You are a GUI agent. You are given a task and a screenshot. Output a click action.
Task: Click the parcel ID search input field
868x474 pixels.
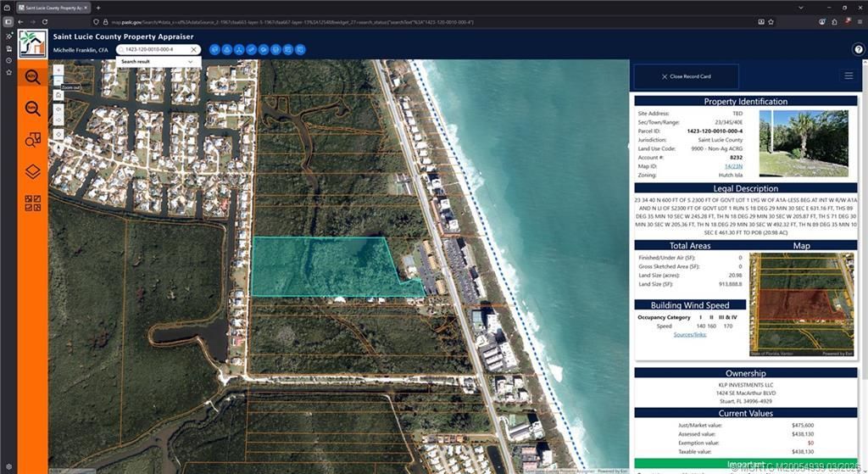coord(155,50)
